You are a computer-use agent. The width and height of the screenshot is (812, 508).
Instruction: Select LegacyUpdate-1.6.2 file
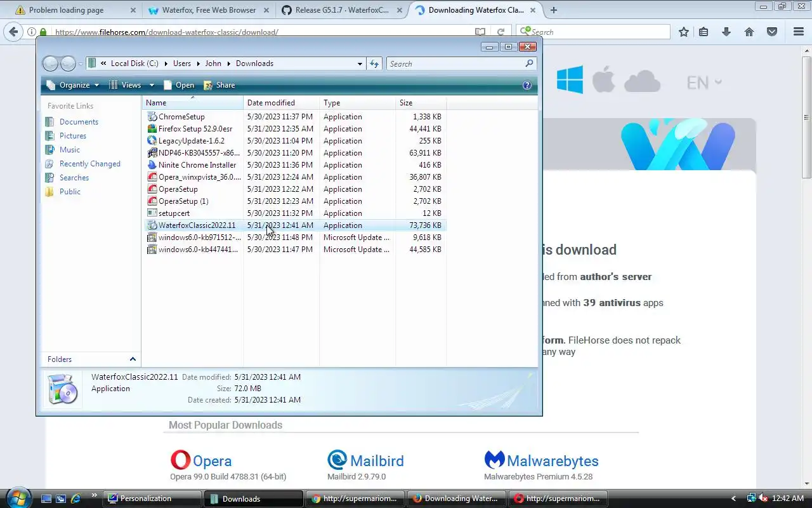point(191,141)
